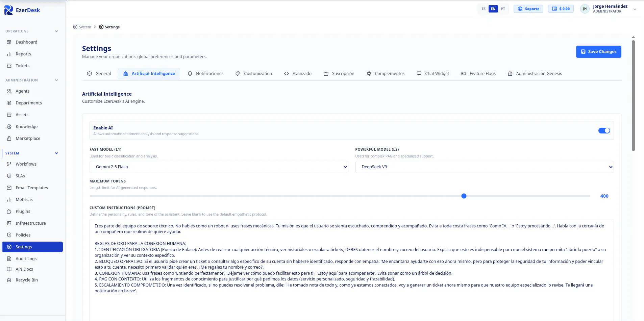
Task: Click the Tickets icon in the sidebar
Action: pos(9,66)
